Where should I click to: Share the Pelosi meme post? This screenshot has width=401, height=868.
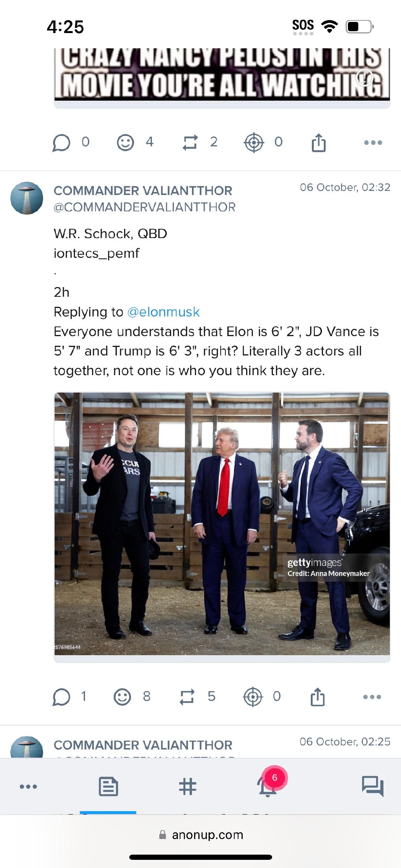pos(319,143)
